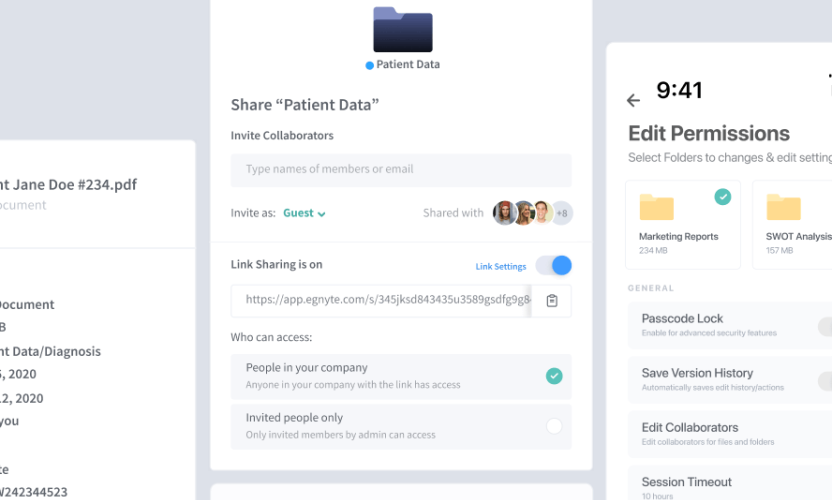
Task: Click the third shared collaborator avatar
Action: [x=542, y=213]
